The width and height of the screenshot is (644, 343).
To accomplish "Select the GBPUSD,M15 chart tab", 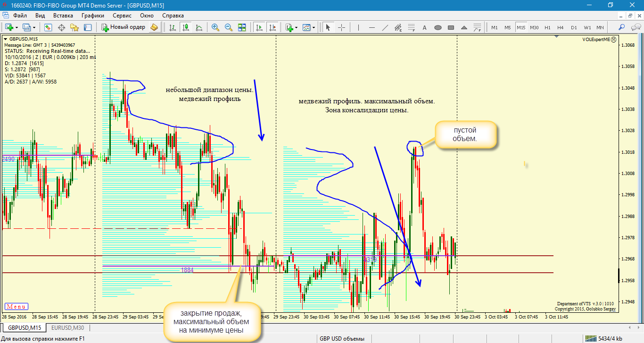I will [x=25, y=327].
